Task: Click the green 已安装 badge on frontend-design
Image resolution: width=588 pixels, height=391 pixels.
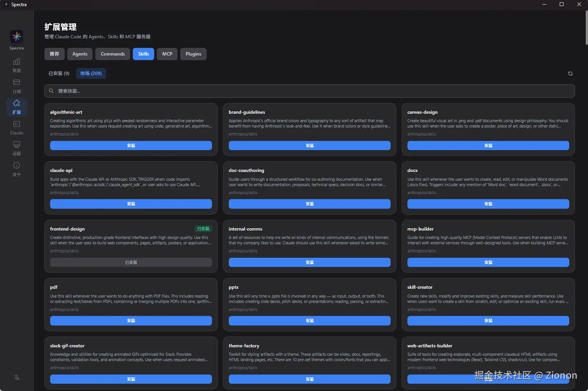Action: 203,229
